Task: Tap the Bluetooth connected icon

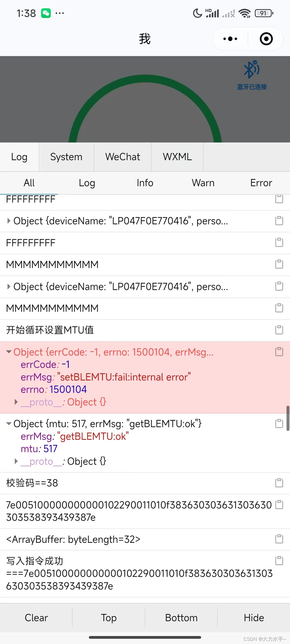Action: (x=252, y=69)
